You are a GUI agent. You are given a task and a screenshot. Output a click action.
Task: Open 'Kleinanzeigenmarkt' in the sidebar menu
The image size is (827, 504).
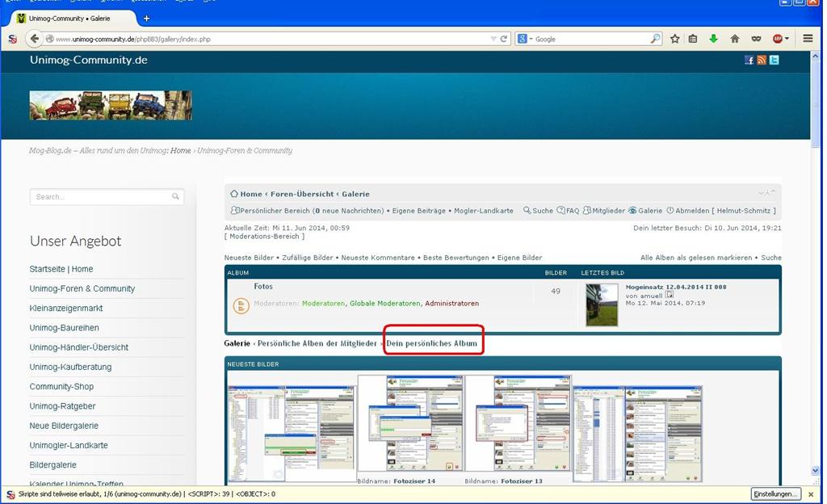point(66,308)
